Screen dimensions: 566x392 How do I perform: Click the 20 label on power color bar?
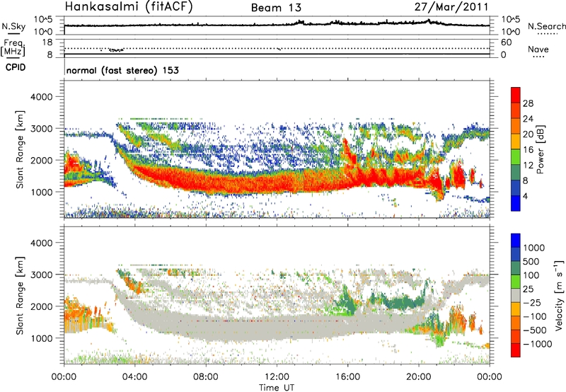(528, 134)
